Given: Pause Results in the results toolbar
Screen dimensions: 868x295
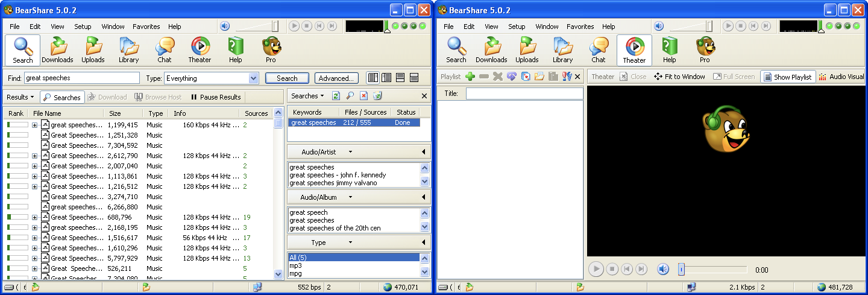Looking at the screenshot, I should (216, 97).
